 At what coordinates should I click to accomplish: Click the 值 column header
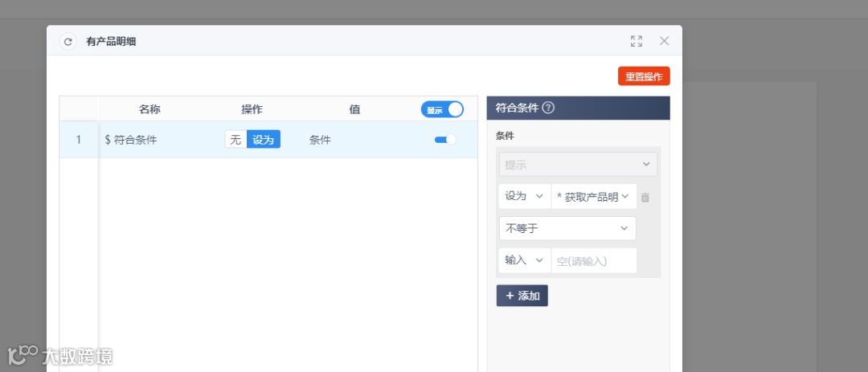(355, 109)
